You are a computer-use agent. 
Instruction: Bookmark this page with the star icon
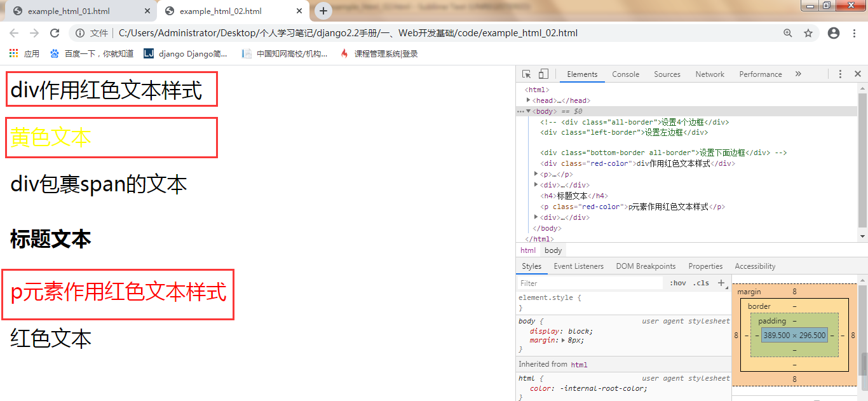pos(808,33)
